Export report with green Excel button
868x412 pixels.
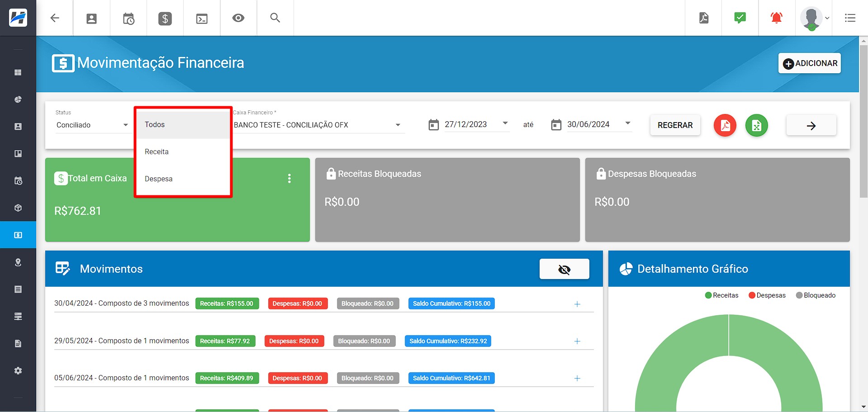(x=757, y=125)
